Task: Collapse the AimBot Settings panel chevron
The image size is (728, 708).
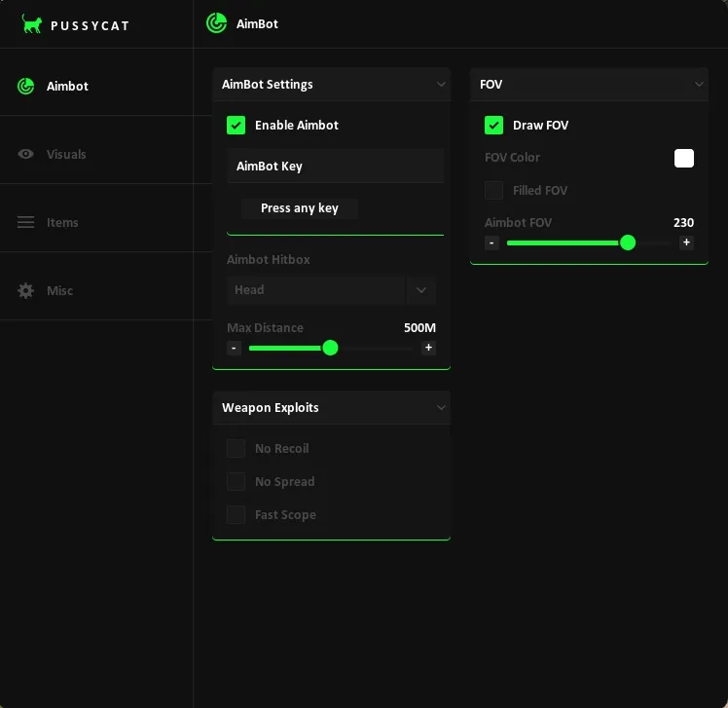Action: (x=441, y=85)
